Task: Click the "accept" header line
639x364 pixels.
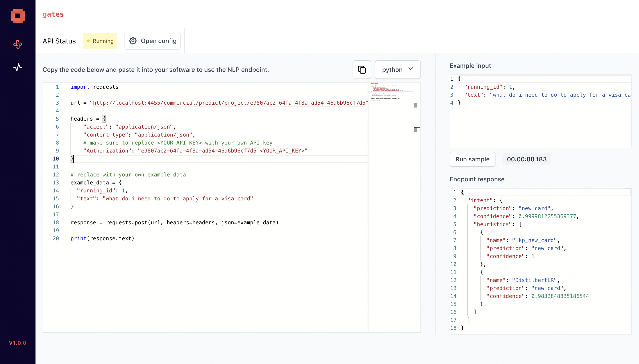Action: (x=130, y=127)
